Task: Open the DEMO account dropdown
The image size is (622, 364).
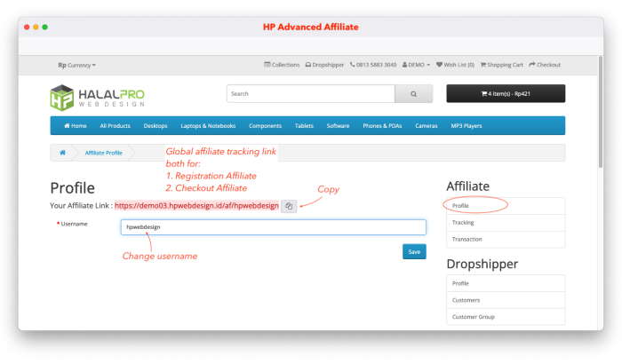Action: pyautogui.click(x=417, y=65)
